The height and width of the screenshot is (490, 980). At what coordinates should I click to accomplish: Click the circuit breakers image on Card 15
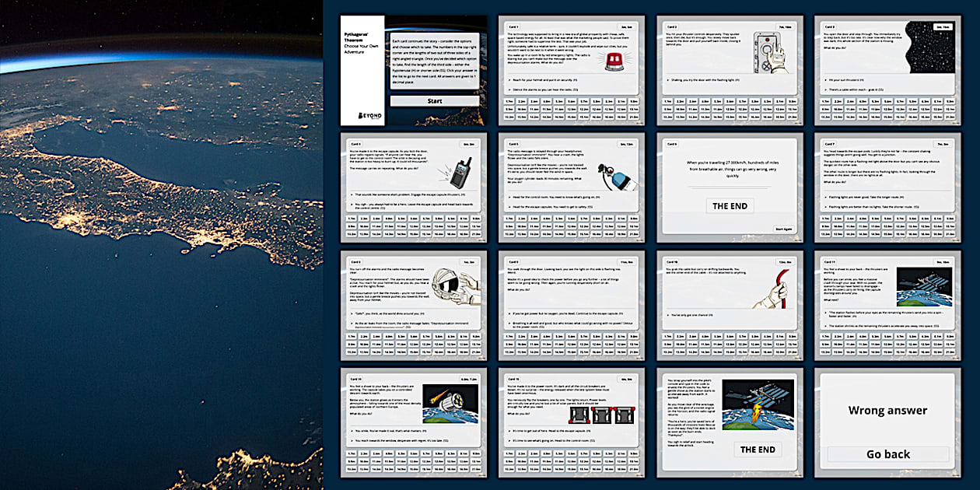pos(604,414)
